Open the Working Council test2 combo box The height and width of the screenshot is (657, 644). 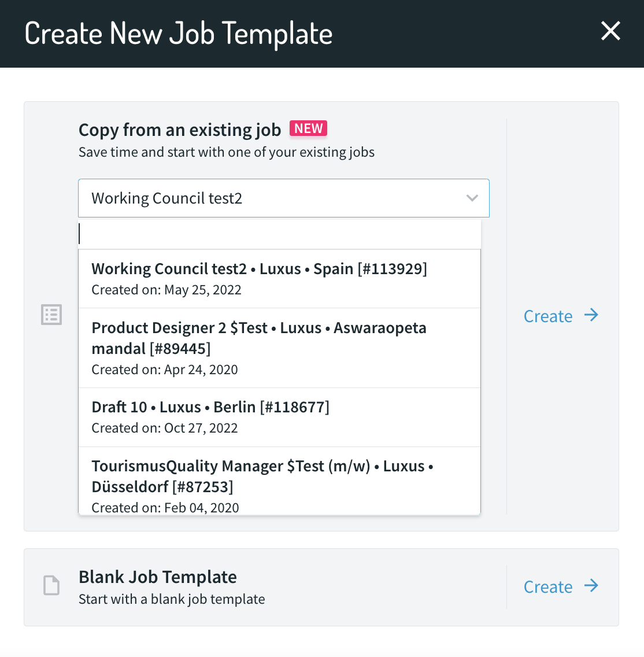pos(283,198)
